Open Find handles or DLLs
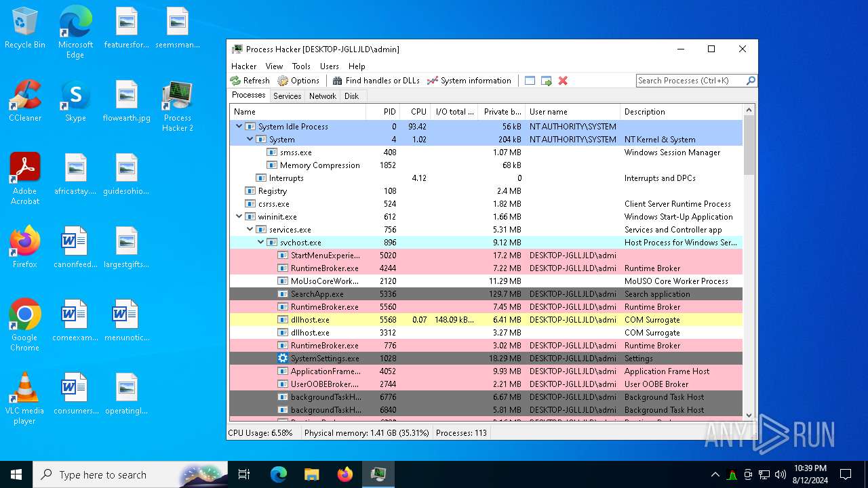Viewport: 868px width, 488px height. tap(376, 81)
